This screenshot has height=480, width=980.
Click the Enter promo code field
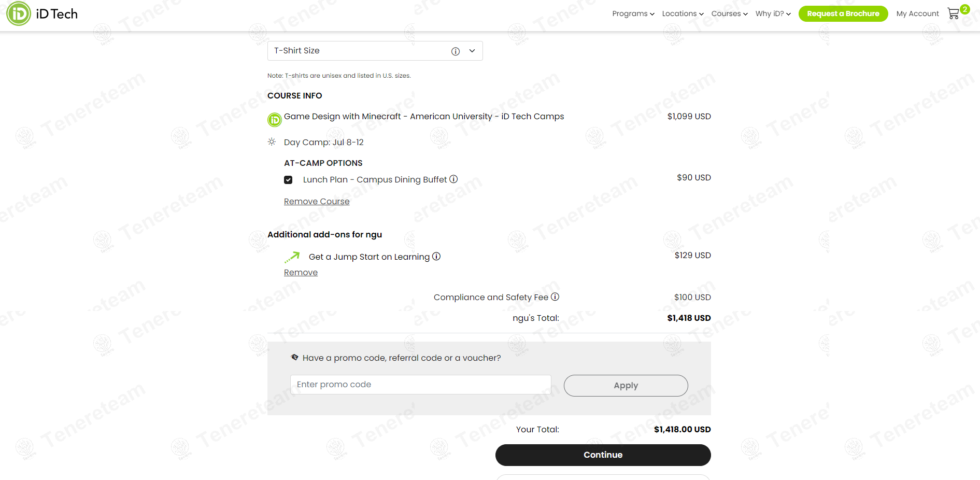[420, 385]
